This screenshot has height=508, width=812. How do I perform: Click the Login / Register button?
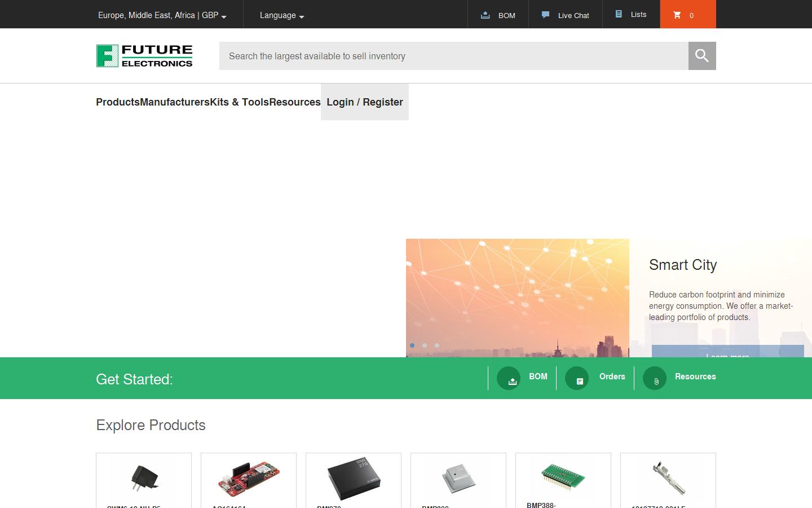tap(365, 102)
